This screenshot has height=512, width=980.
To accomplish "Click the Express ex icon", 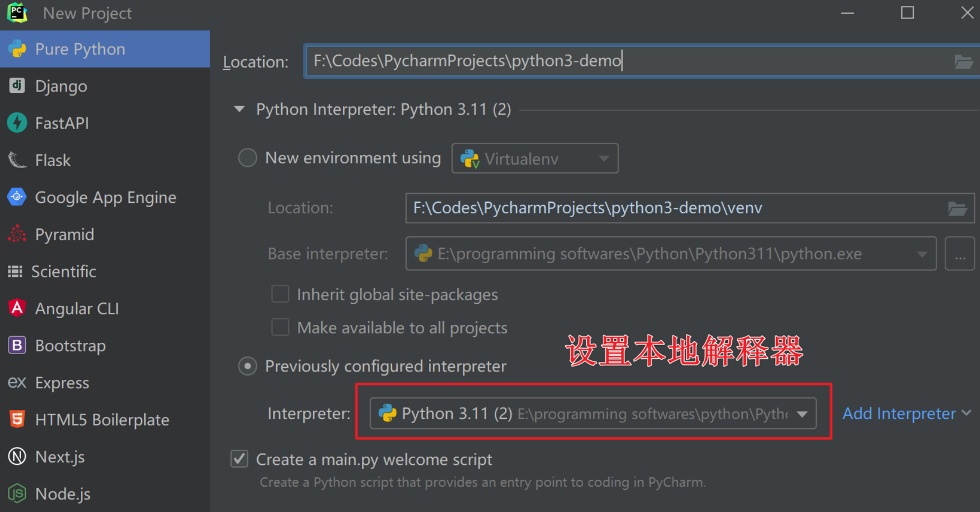I will 17,382.
